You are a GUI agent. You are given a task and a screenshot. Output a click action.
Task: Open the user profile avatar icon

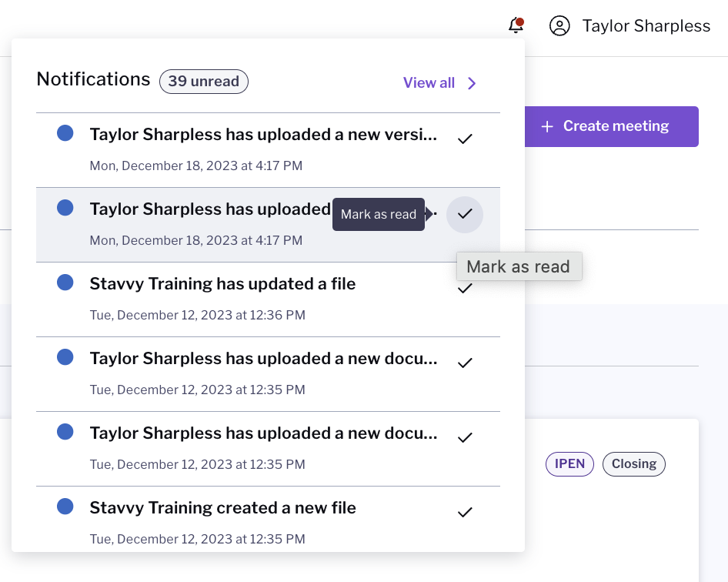pyautogui.click(x=559, y=25)
